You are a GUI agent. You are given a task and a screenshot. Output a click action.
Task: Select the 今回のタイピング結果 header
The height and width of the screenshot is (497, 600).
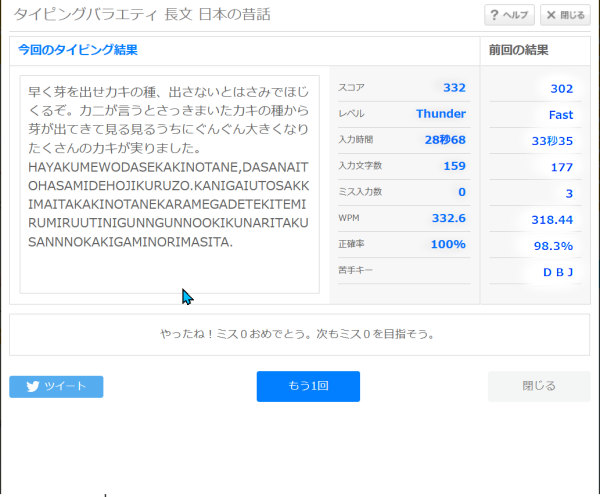pyautogui.click(x=78, y=50)
